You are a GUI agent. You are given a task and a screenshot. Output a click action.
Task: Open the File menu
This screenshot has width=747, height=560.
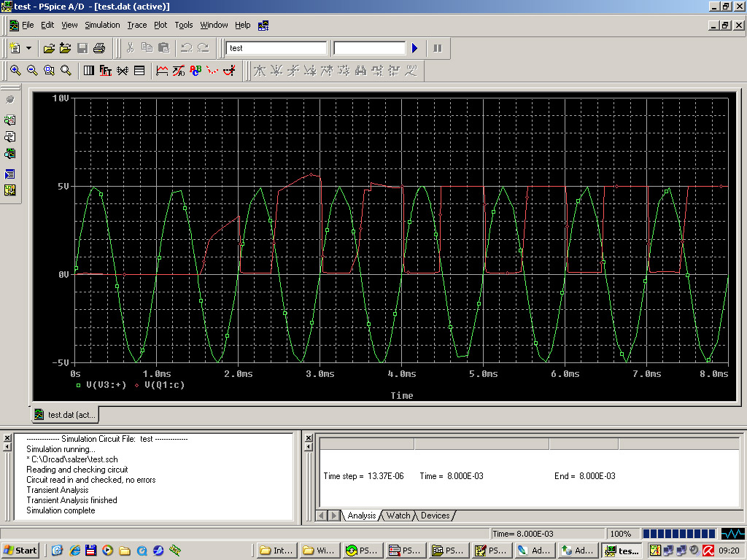[x=28, y=25]
